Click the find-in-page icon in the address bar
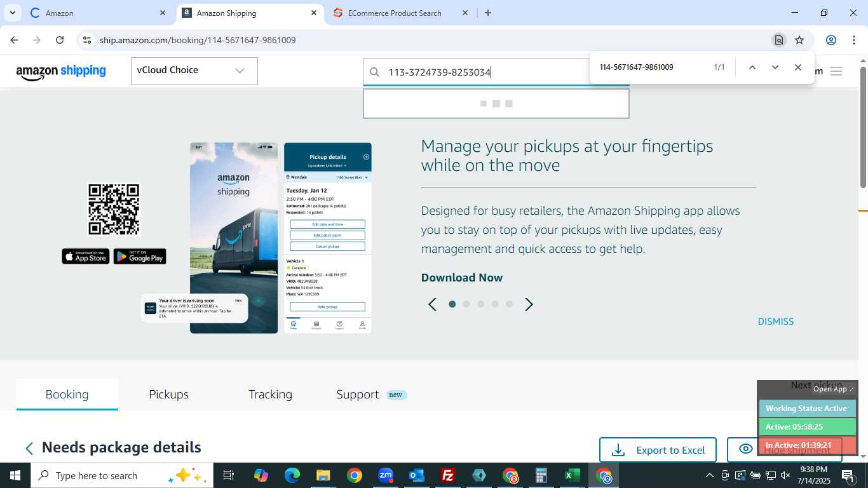The height and width of the screenshot is (488, 868). click(779, 40)
